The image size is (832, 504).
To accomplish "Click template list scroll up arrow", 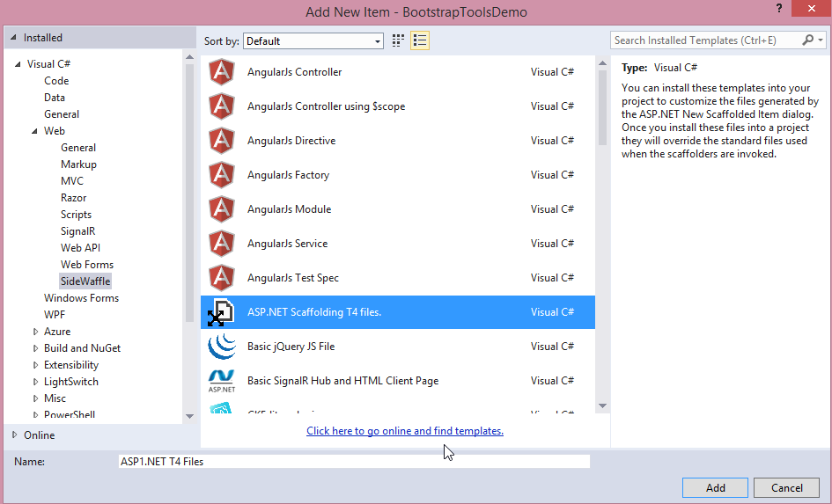I will [602, 63].
